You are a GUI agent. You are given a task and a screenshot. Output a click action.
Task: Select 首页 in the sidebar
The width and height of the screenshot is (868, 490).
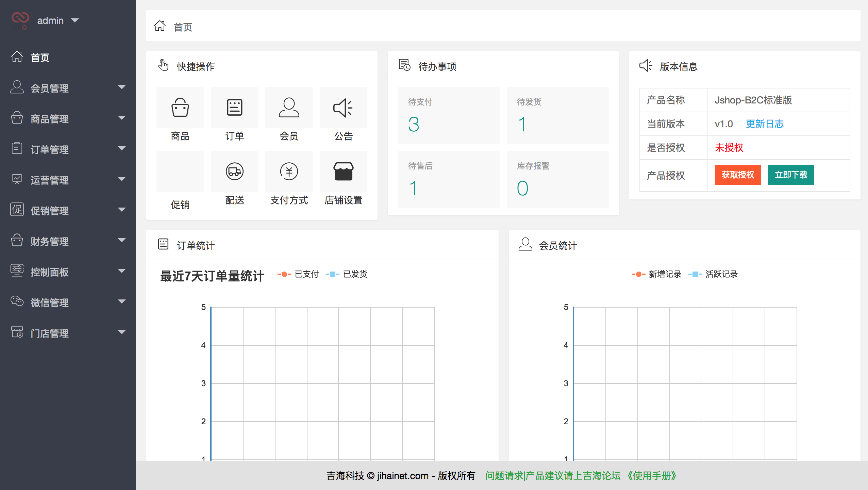(x=40, y=58)
